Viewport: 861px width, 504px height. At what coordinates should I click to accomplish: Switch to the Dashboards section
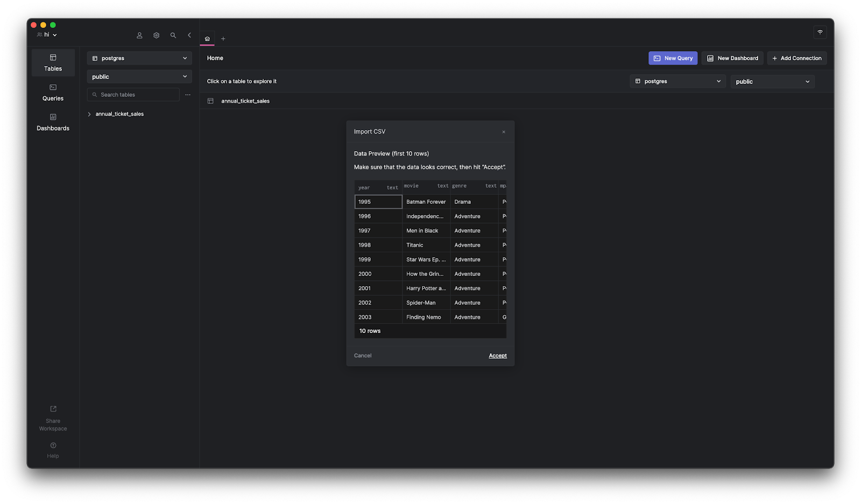click(x=53, y=123)
